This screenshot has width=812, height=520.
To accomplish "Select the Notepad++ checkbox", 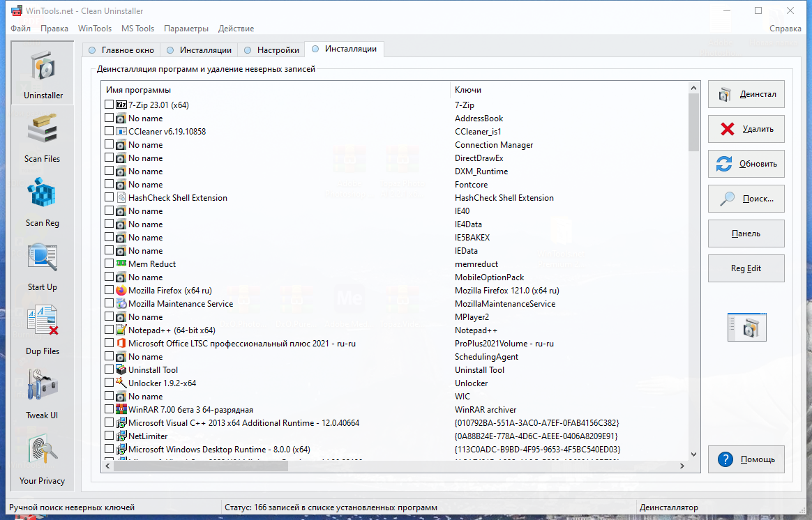I will pyautogui.click(x=109, y=330).
